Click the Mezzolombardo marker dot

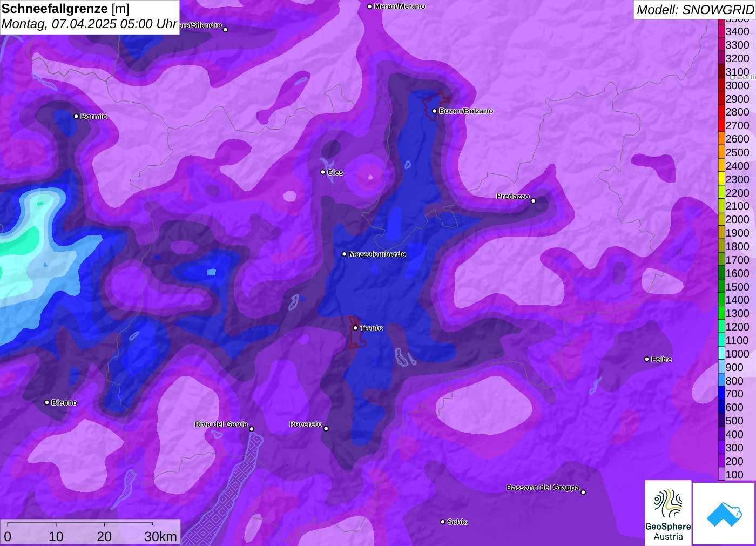pyautogui.click(x=345, y=254)
